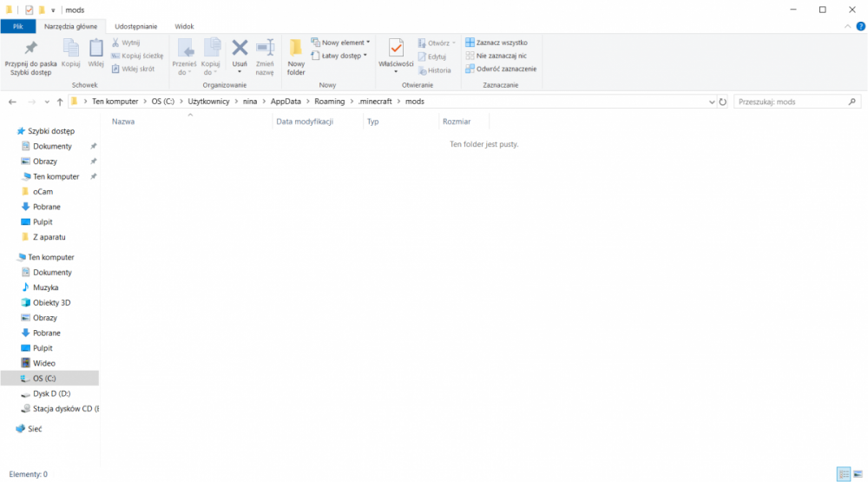Image resolution: width=868 pixels, height=482 pixels.
Task: Click the Wklej paste icon
Action: [x=96, y=49]
